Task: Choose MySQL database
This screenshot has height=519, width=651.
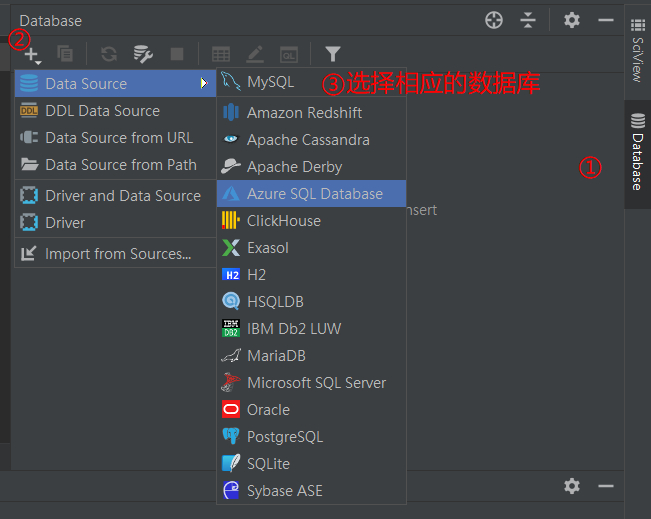Action: click(311, 82)
